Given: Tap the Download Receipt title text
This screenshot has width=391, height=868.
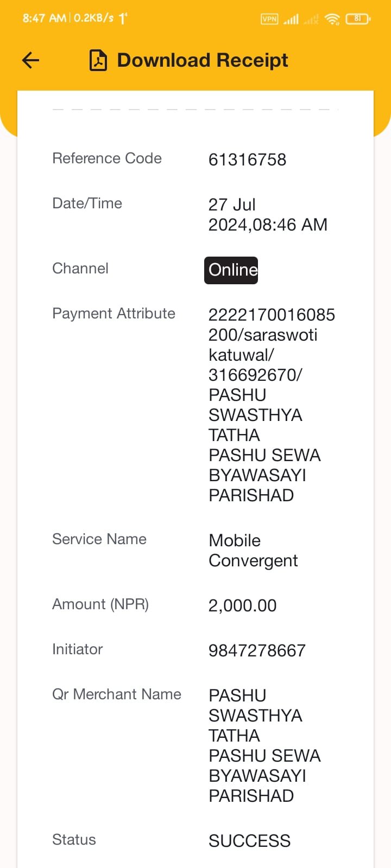Looking at the screenshot, I should (203, 60).
